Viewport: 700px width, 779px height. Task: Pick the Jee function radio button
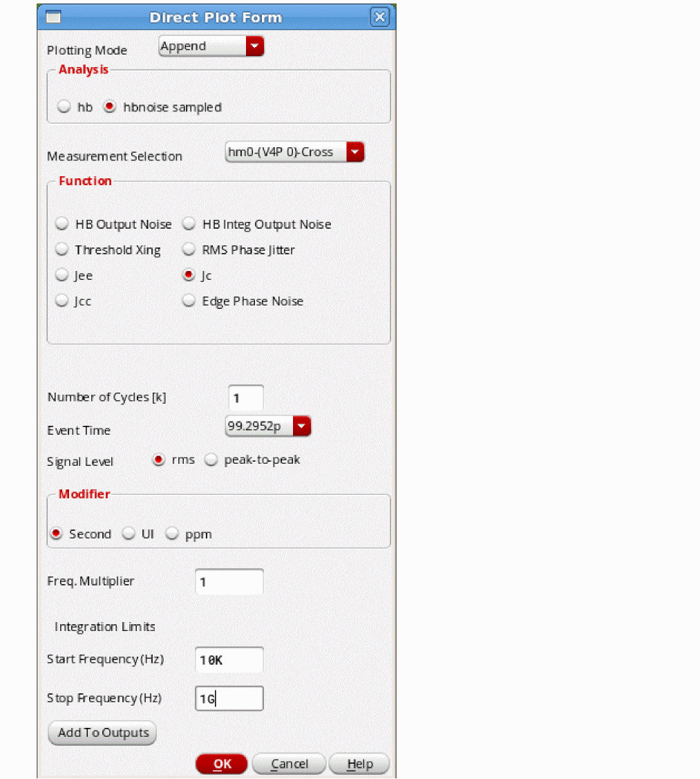(x=62, y=275)
